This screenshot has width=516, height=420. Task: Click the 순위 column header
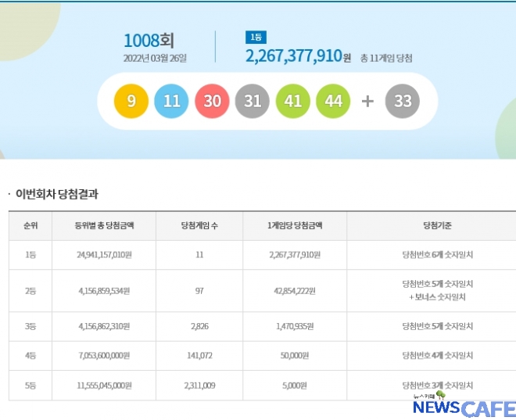tap(30, 226)
